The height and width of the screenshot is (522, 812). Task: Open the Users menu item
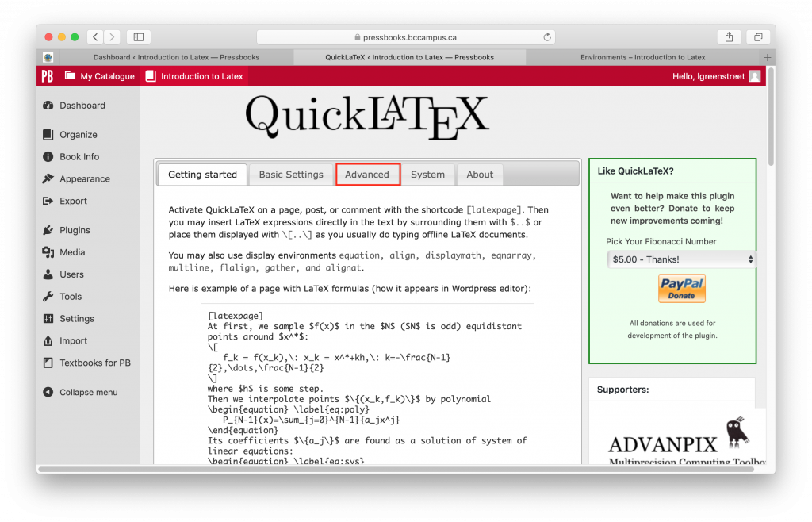click(x=71, y=274)
